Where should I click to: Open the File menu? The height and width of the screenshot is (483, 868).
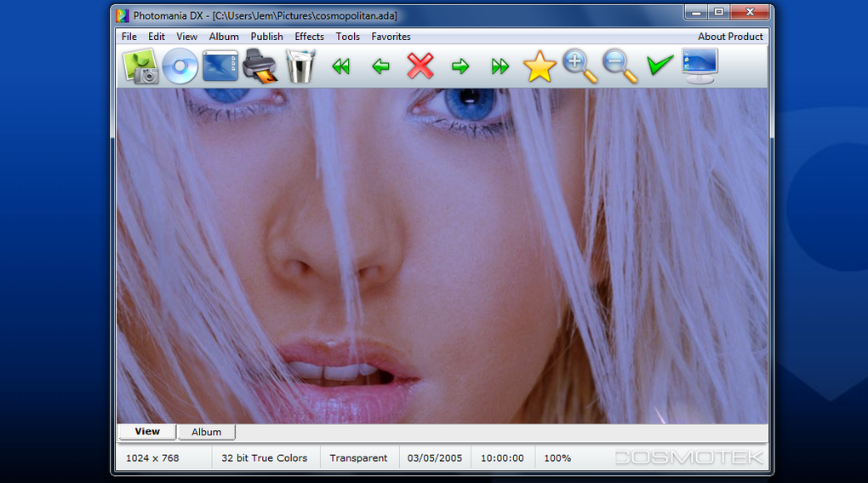[x=129, y=37]
